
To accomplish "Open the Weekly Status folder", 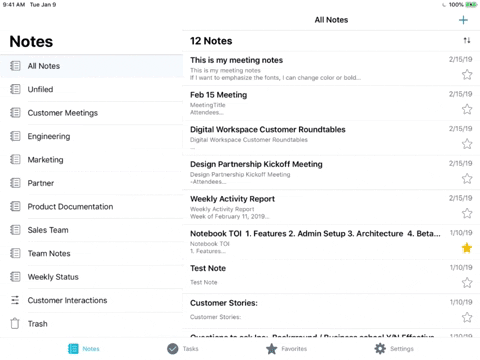I will pos(91,277).
